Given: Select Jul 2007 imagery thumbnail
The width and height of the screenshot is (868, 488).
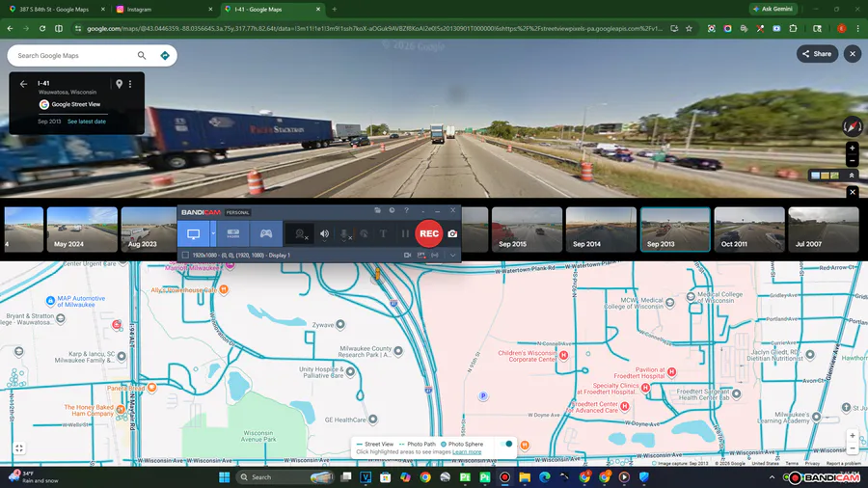Looking at the screenshot, I should point(824,230).
